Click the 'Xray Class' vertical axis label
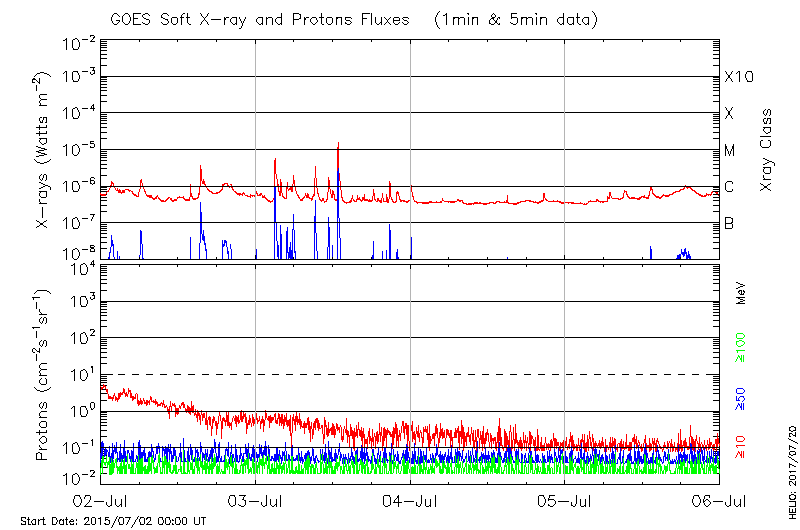Screen dimensions: 800x530 pyautogui.click(x=767, y=150)
